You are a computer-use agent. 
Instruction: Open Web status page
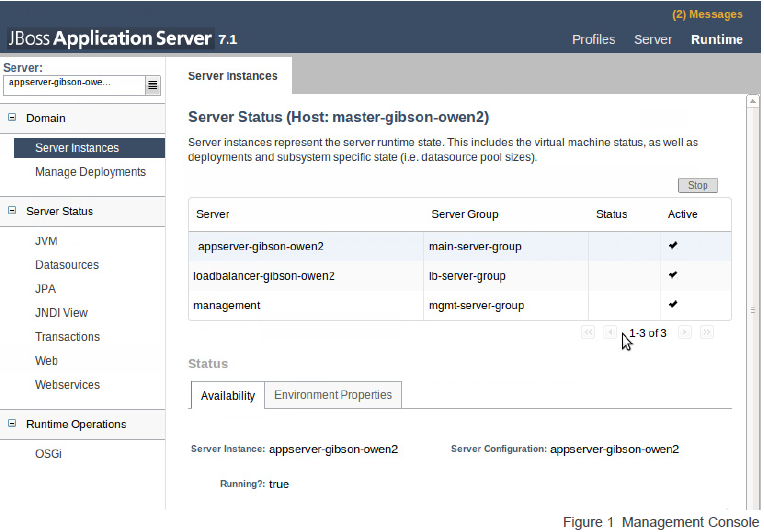(46, 361)
